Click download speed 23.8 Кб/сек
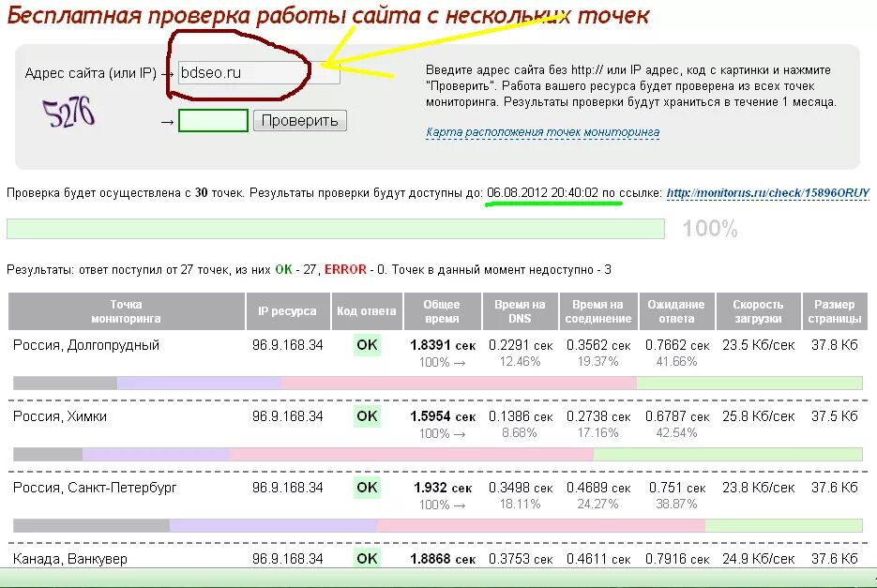The width and height of the screenshot is (877, 588). point(759,488)
